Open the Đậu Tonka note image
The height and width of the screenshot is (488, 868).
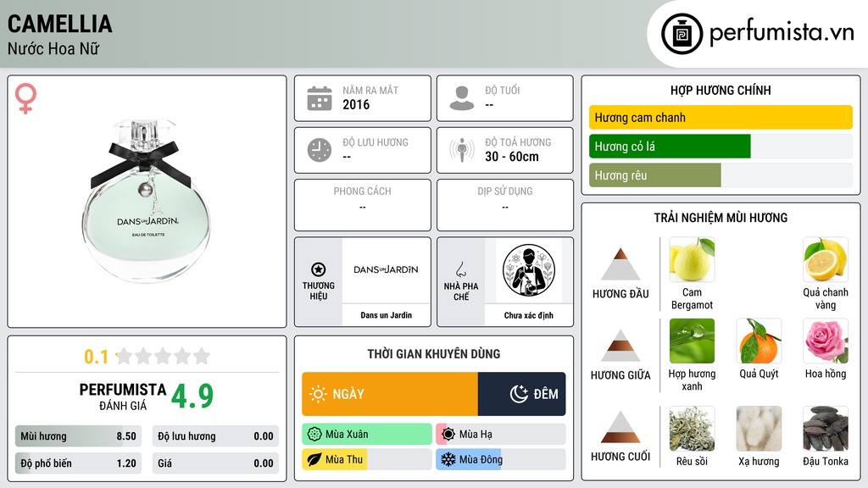pos(826,429)
